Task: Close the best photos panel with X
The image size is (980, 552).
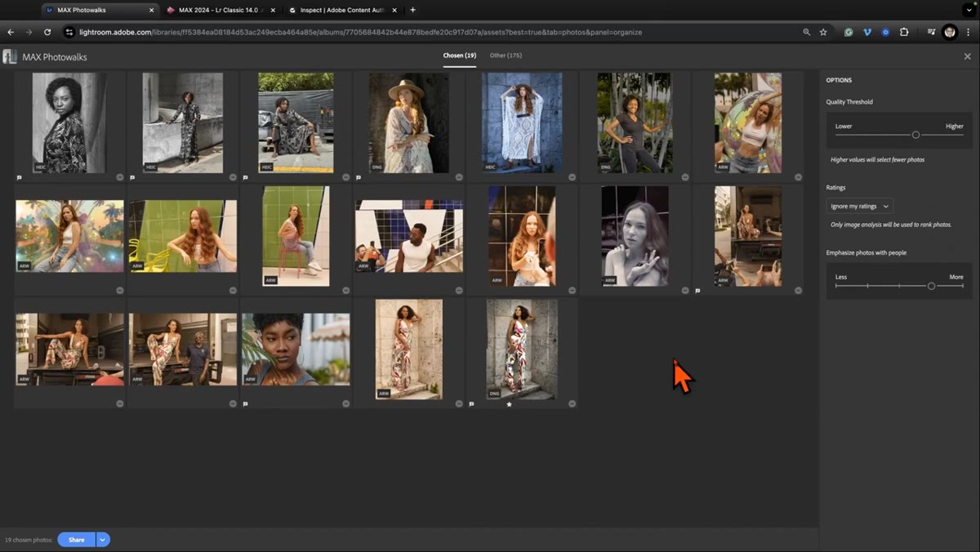Action: 967,56
